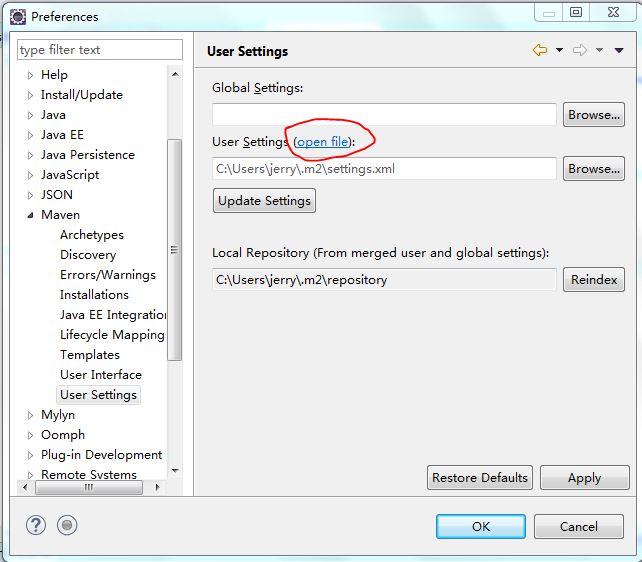Expand the Java tree node
This screenshot has height=562, width=642.
pyautogui.click(x=30, y=115)
